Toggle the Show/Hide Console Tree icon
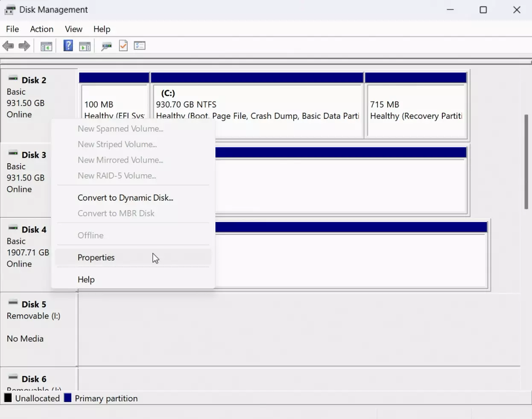Viewport: 532px width, 419px height. tap(46, 46)
